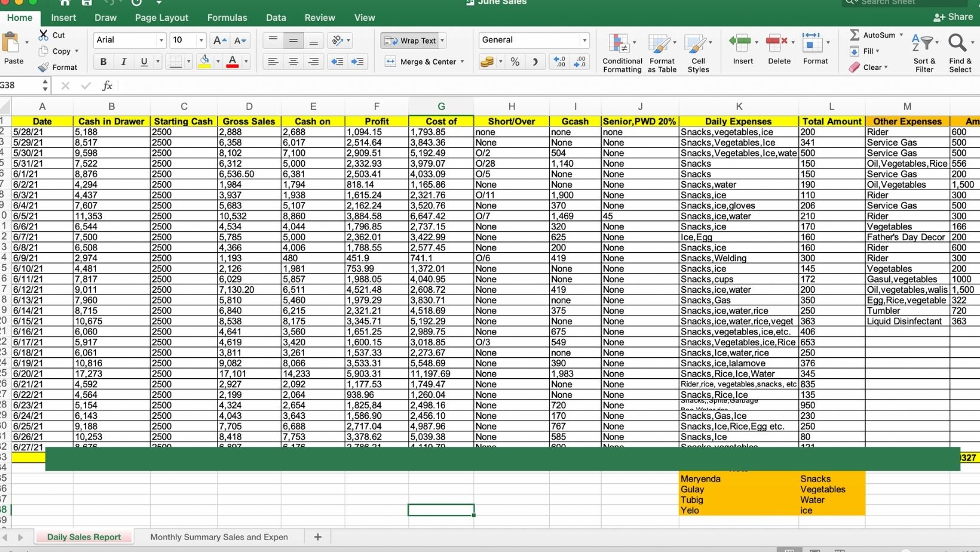The image size is (980, 552).
Task: Expand the General number format dropdown
Action: pyautogui.click(x=584, y=40)
